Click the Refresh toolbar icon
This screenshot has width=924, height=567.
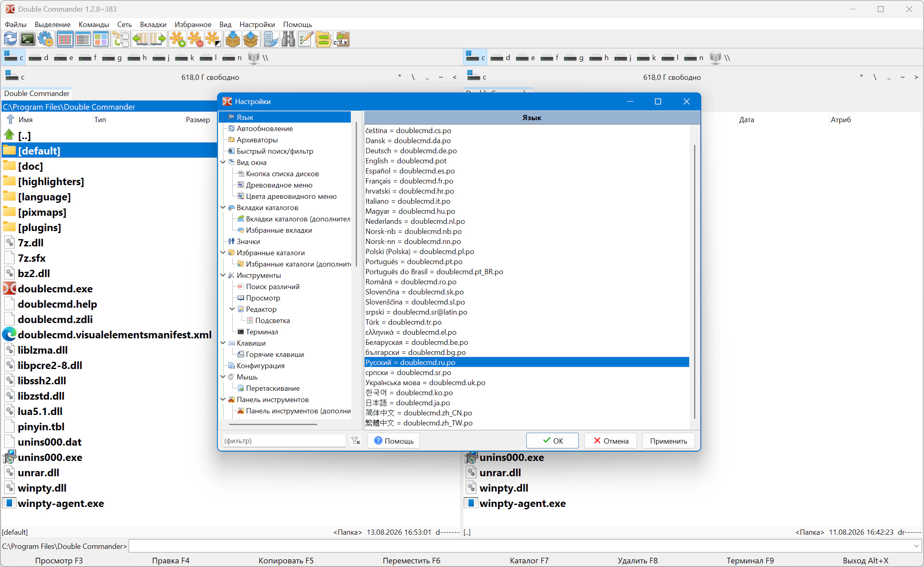[10, 39]
